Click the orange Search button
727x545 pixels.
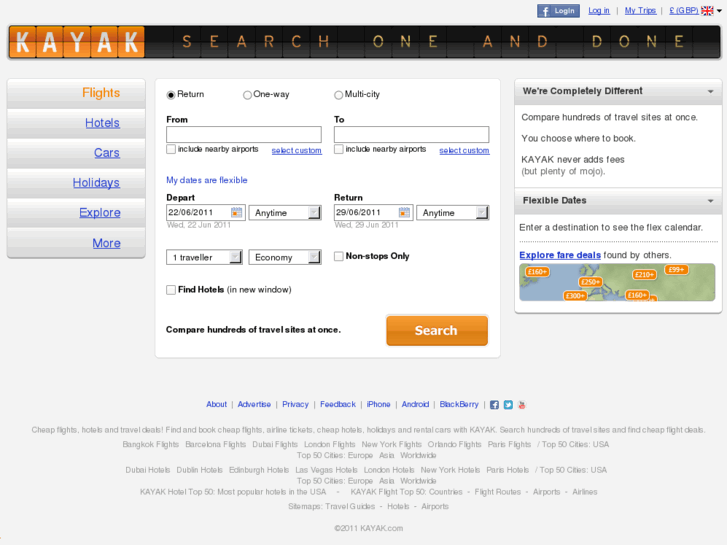[437, 330]
